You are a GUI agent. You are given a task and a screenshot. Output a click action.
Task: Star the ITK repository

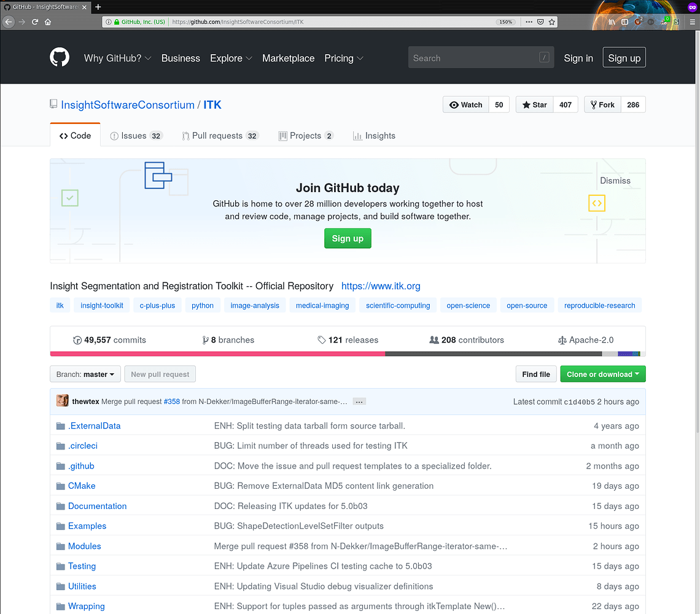(x=534, y=104)
